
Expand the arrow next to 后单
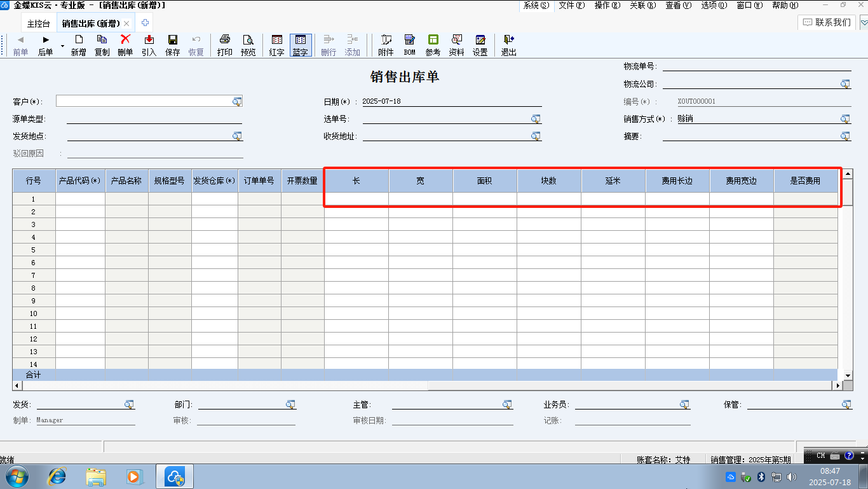pyautogui.click(x=62, y=46)
